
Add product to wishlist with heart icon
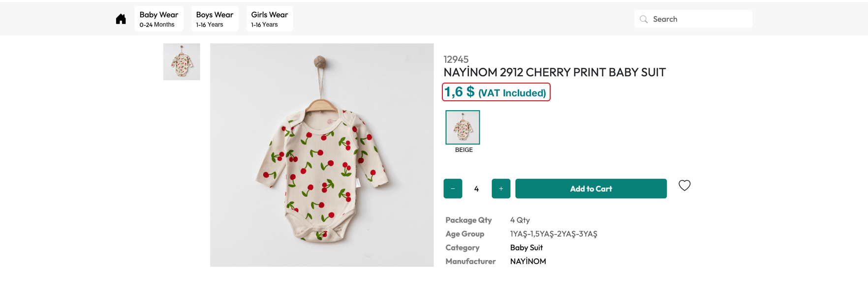tap(684, 185)
